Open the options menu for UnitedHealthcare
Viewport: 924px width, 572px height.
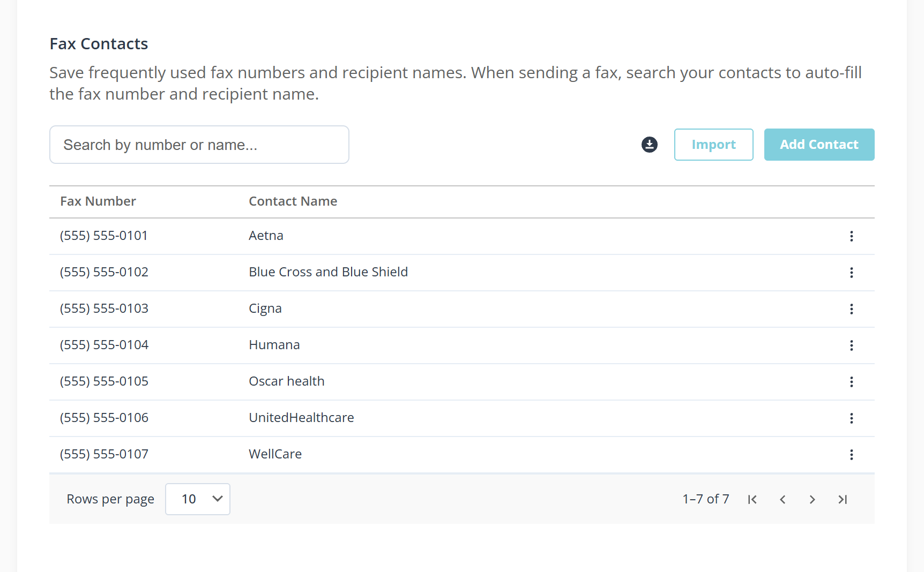852,418
